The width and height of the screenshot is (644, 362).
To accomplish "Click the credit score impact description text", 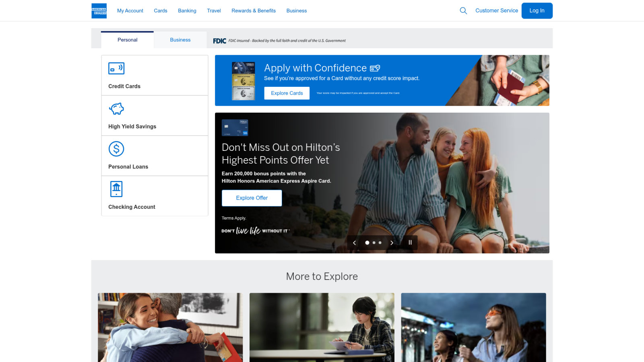I will (x=342, y=78).
